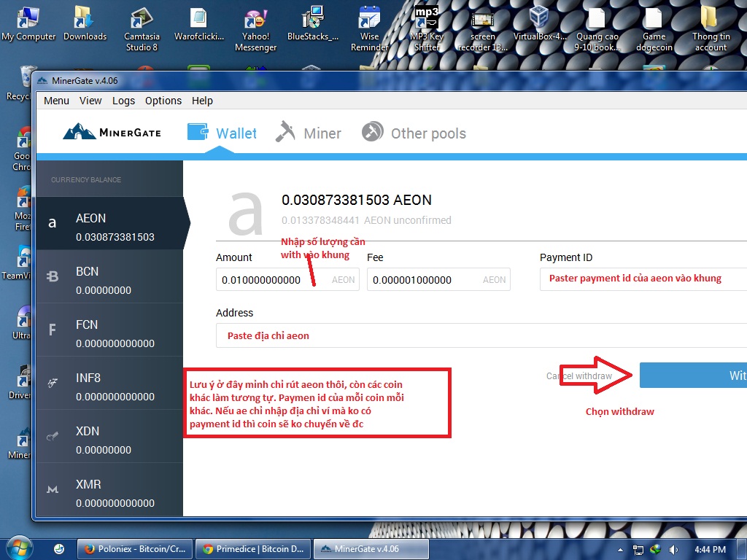
Task: Click the Other pools round icon
Action: click(x=373, y=132)
